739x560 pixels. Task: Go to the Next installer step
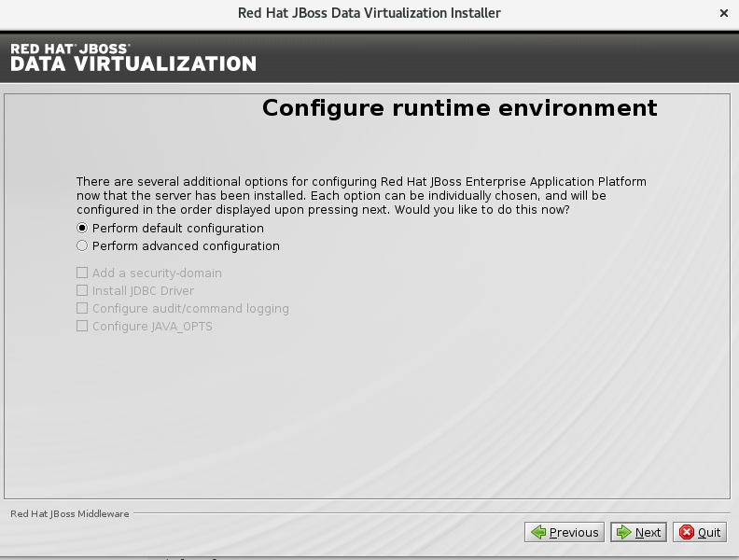(638, 532)
